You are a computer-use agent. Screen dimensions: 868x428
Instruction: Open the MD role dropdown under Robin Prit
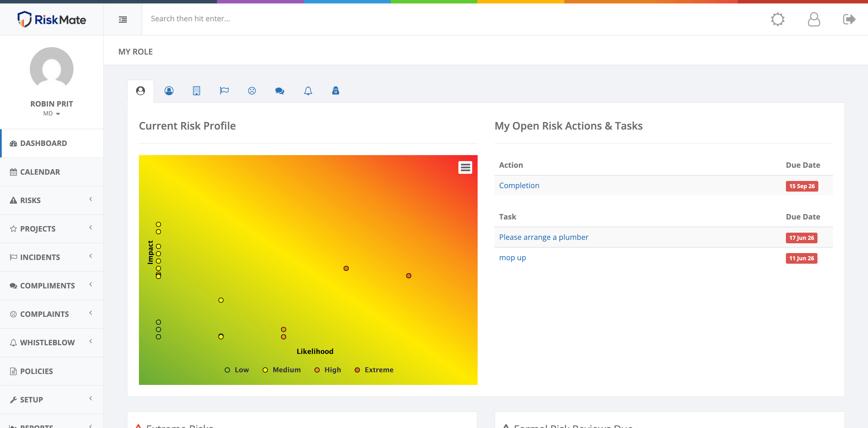52,114
